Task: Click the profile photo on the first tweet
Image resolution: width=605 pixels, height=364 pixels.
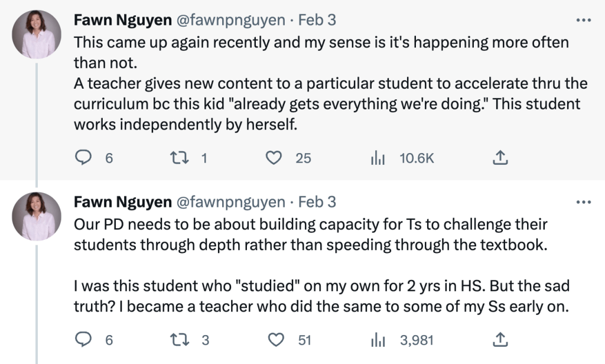Action: (37, 34)
